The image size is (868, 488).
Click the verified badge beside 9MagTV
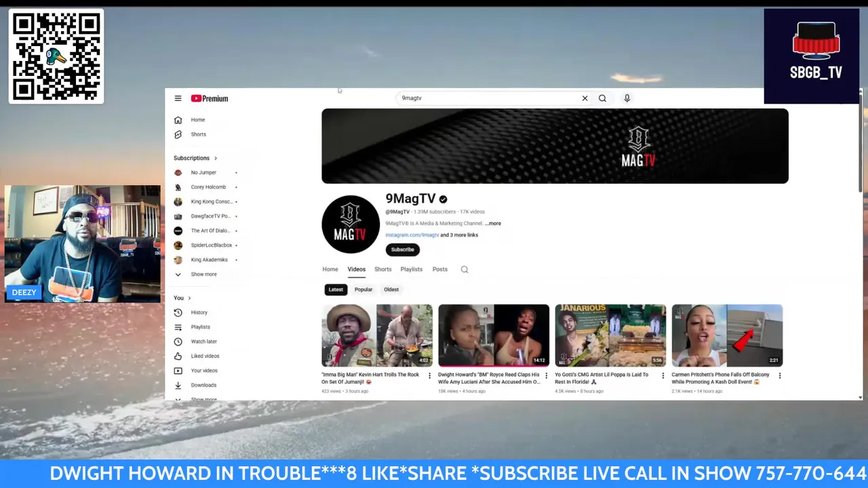point(443,199)
